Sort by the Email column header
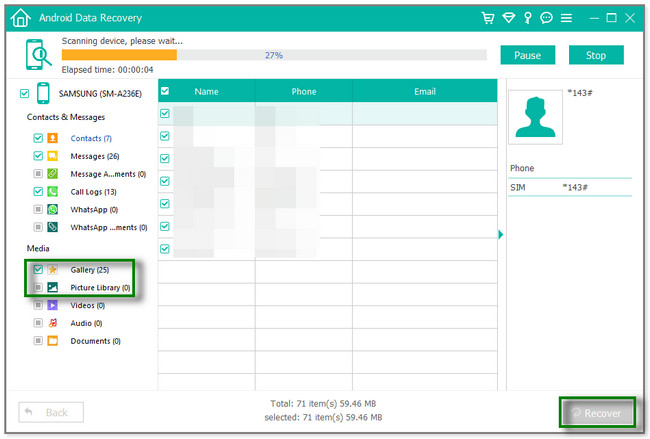This screenshot has width=650, height=439. [425, 91]
